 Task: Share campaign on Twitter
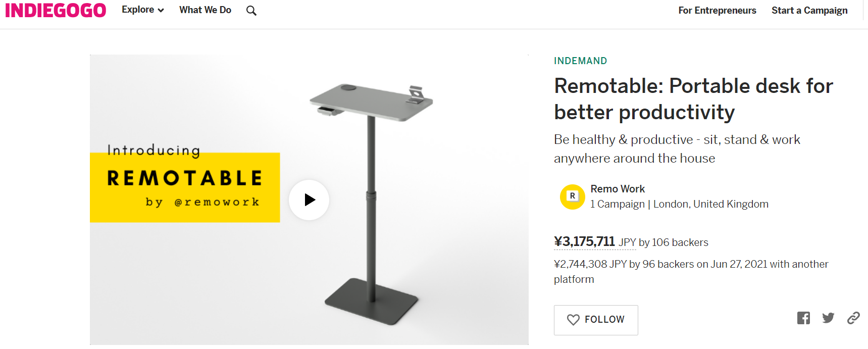tap(828, 318)
